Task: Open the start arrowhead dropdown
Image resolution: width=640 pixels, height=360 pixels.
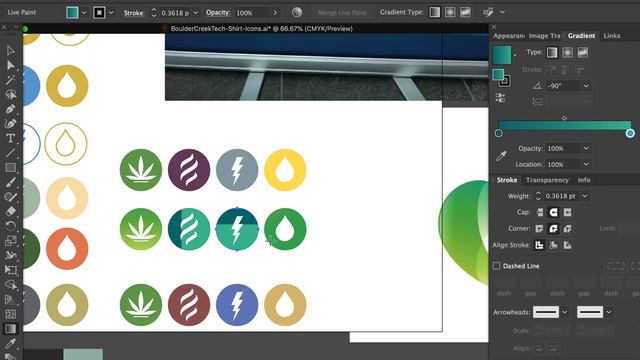Action: 564,312
